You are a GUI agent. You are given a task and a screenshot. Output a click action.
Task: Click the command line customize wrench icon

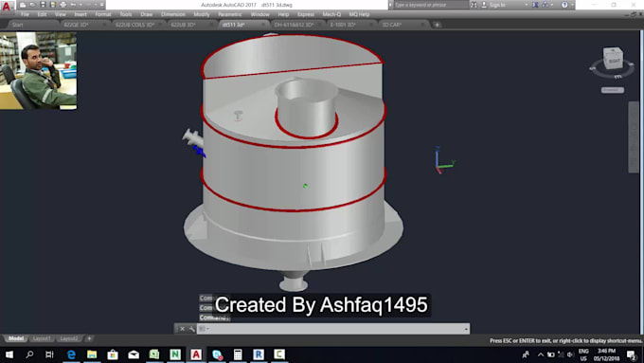coord(192,329)
